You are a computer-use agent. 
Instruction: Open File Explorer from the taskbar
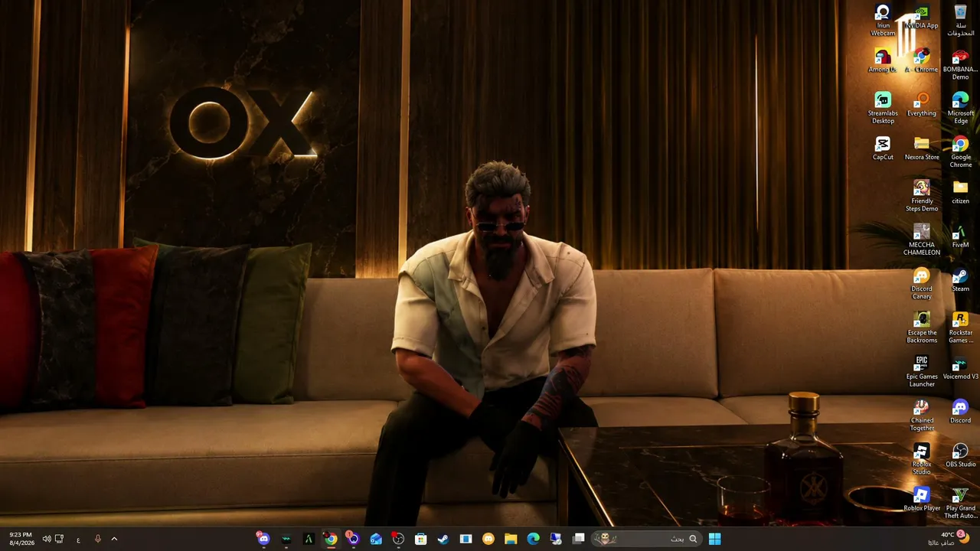point(511,539)
